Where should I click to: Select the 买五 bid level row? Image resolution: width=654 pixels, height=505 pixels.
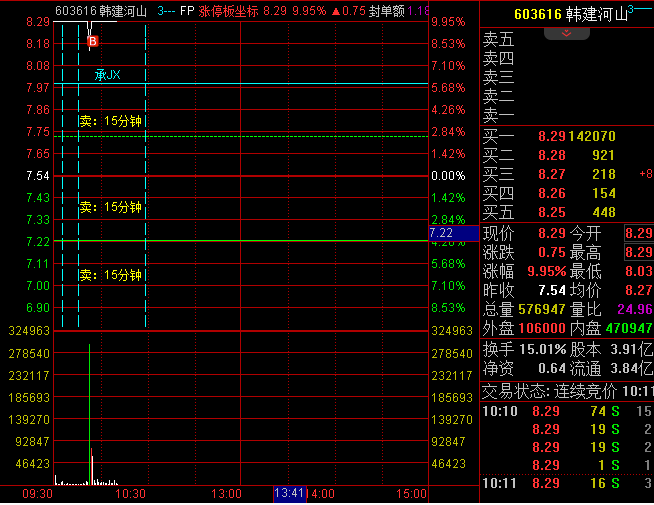pos(566,212)
